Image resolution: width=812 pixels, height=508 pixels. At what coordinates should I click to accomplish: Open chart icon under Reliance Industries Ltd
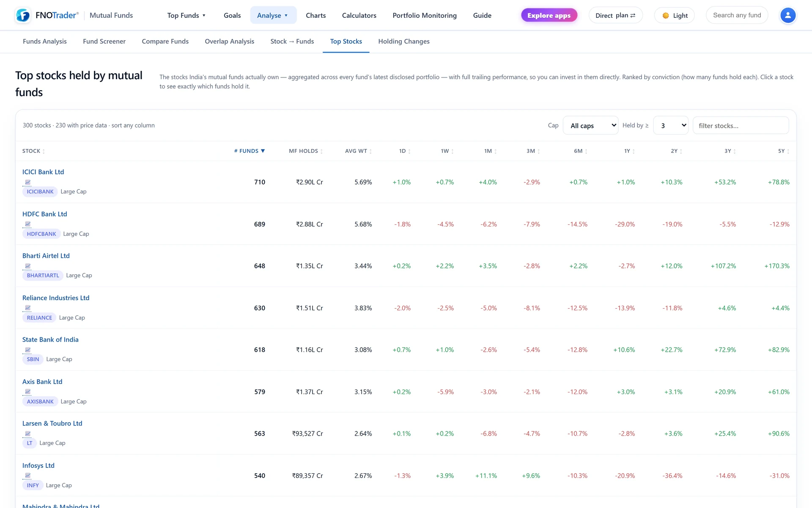(x=27, y=308)
